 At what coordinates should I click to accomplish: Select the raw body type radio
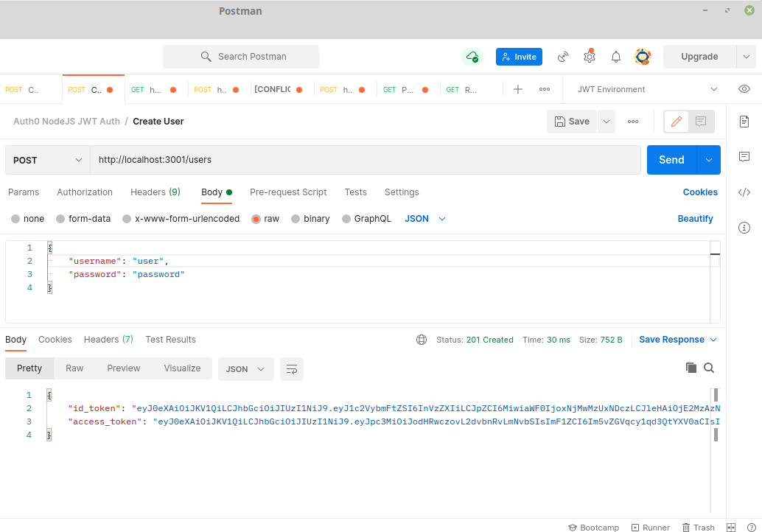coord(256,219)
